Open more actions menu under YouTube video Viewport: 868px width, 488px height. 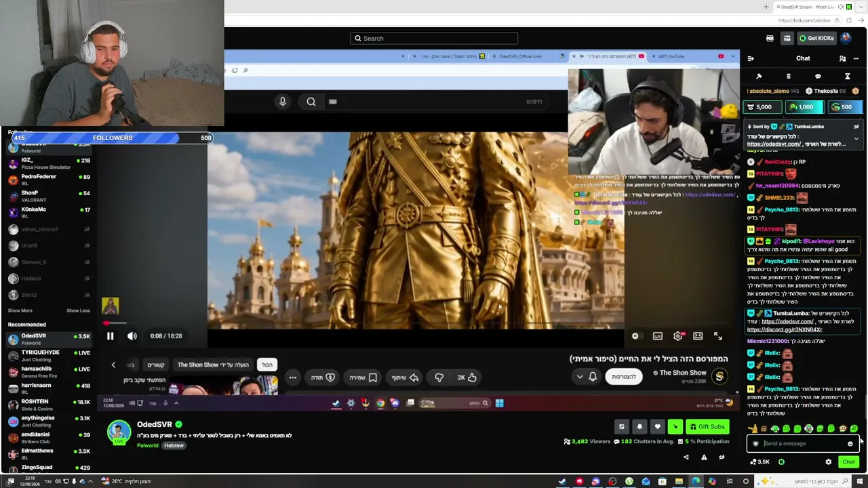click(x=293, y=378)
